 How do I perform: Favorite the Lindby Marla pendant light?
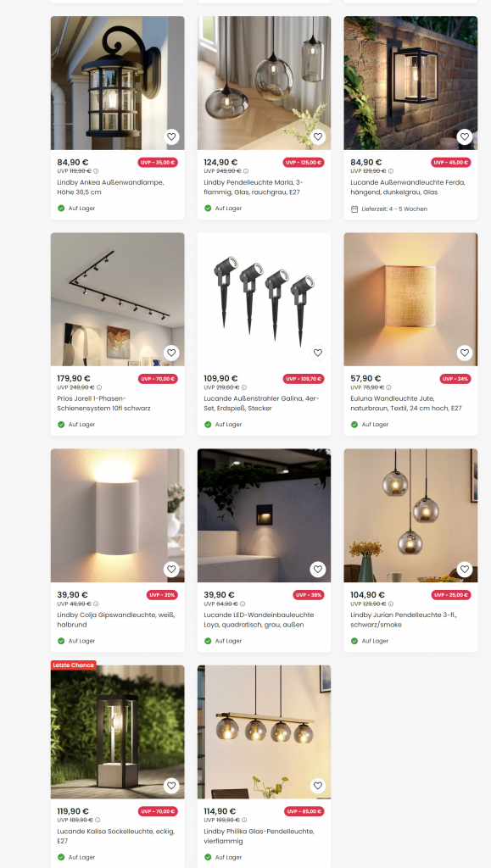[318, 136]
